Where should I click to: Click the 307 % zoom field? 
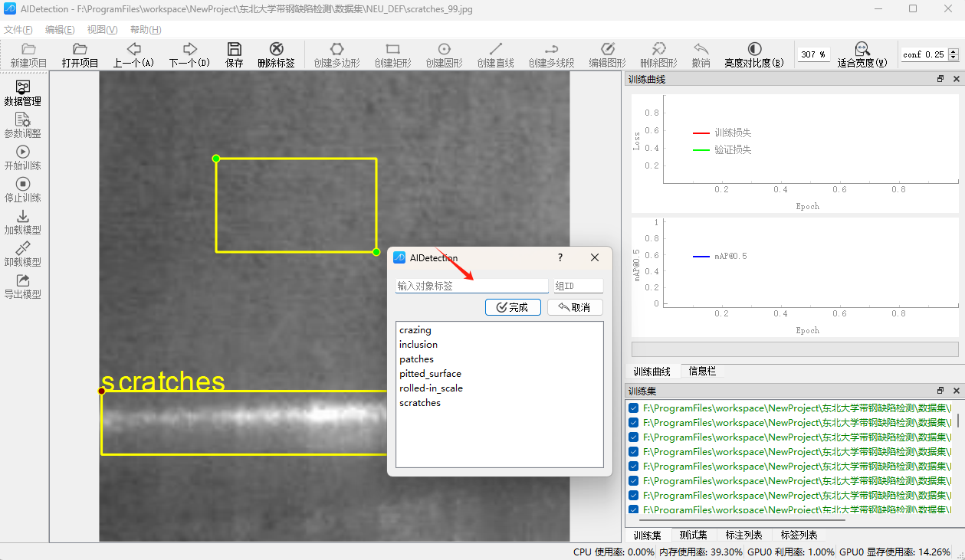812,54
